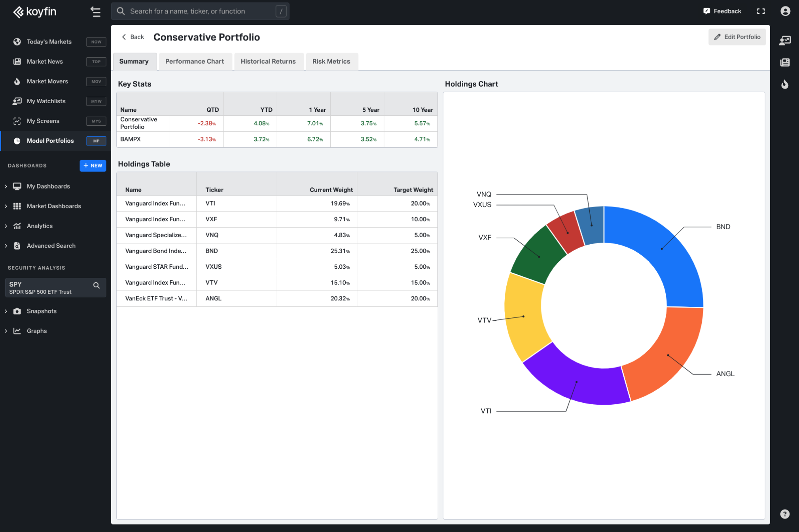Click the Analytics chart icon
This screenshot has height=532, width=799.
[x=17, y=226]
